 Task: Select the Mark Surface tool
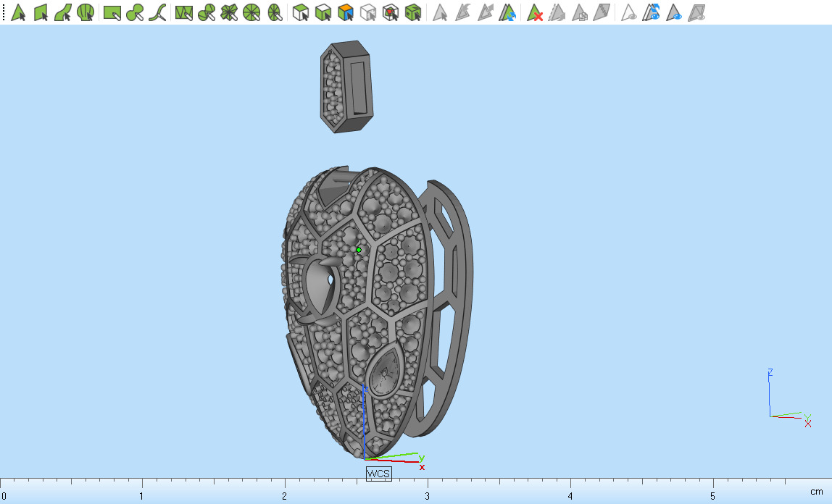[x=62, y=12]
